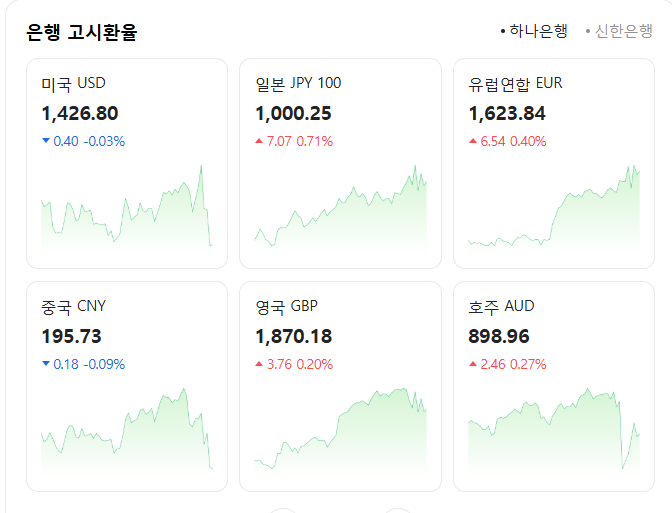
Task: Click the 은행 고시환율 heading
Action: pos(82,32)
